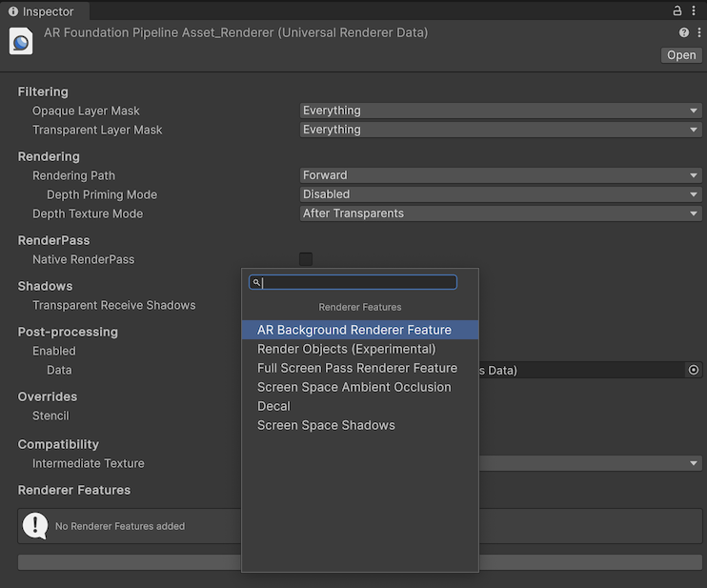Click the Universal Renderer Data asset icon

[21, 42]
